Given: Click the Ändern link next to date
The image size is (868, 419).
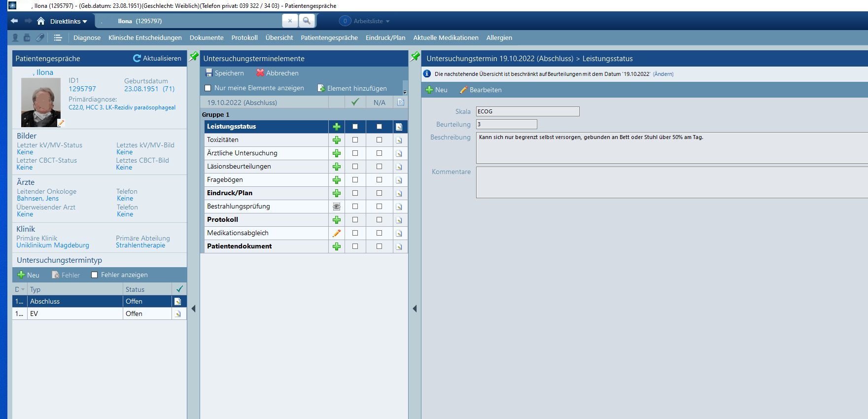Looking at the screenshot, I should click(x=663, y=74).
